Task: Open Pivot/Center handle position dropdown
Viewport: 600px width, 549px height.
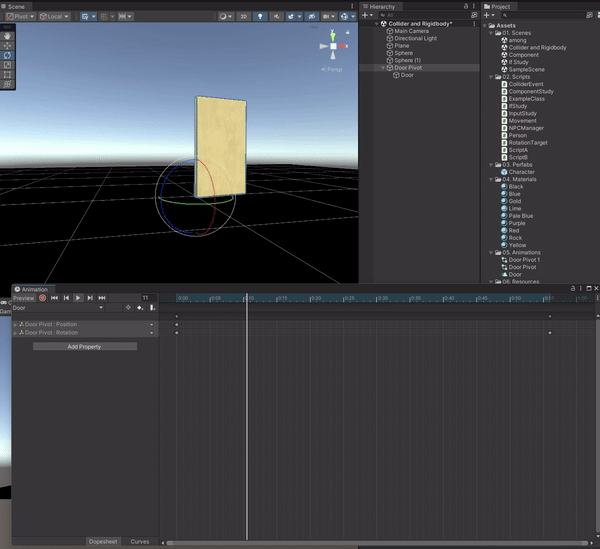Action: pyautogui.click(x=20, y=16)
